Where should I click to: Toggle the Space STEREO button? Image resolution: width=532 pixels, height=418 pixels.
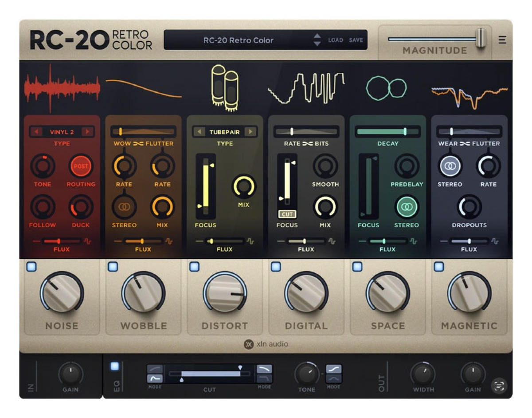coord(407,207)
